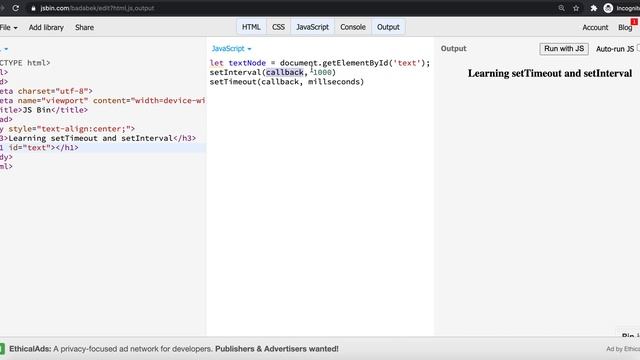
Task: Open the Account link
Action: (x=595, y=27)
